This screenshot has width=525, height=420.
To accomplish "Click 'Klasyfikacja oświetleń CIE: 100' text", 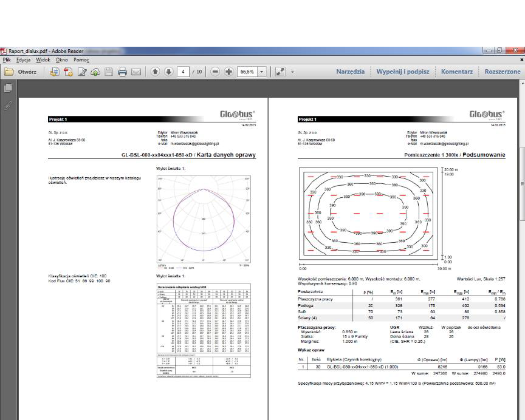I will point(77,276).
